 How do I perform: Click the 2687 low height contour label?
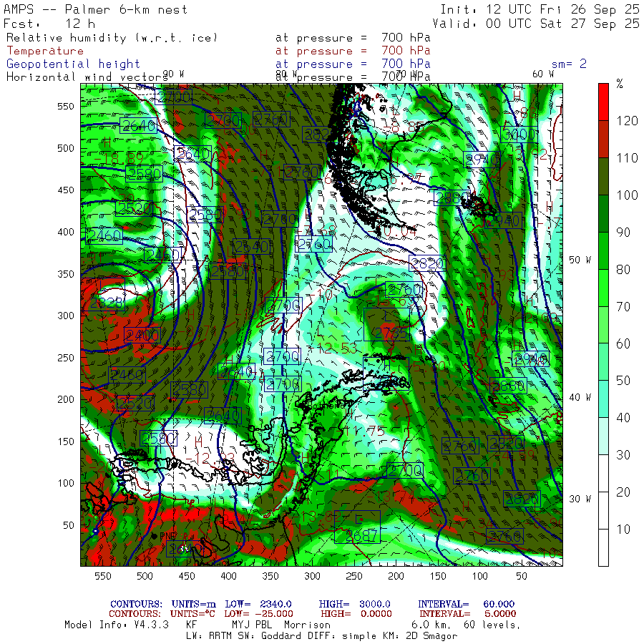(x=356, y=536)
